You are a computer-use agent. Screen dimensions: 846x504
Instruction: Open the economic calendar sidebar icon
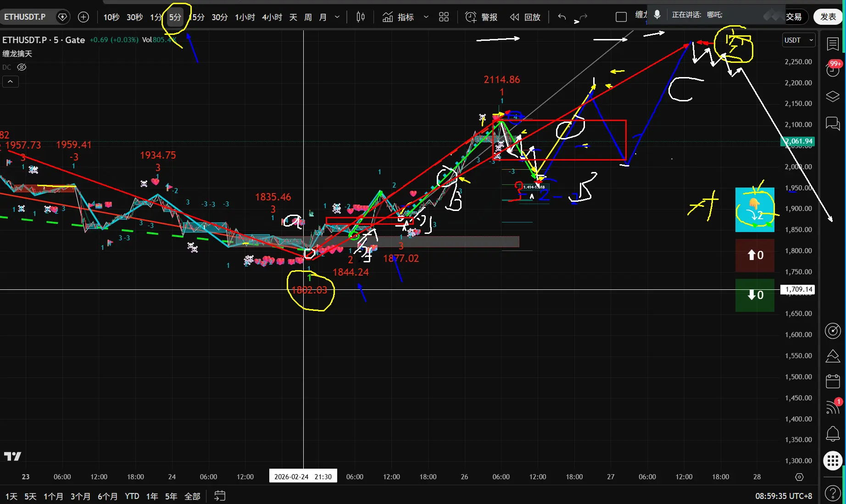coord(833,382)
